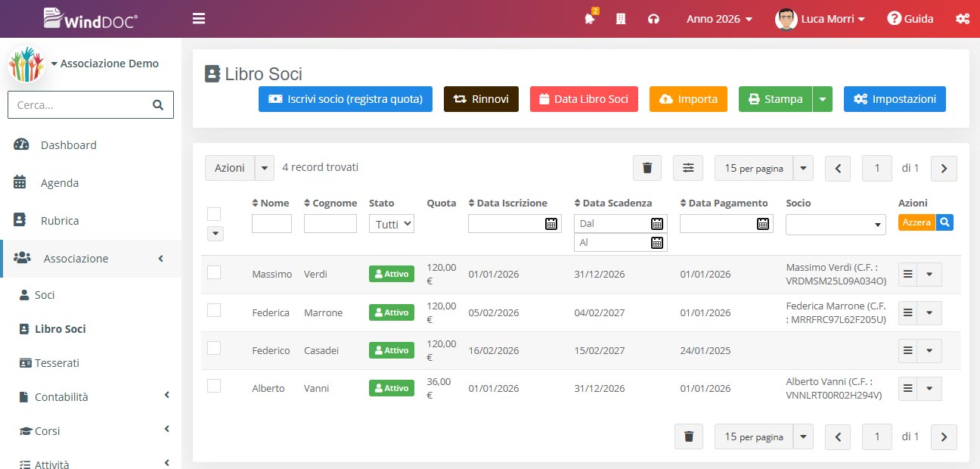Click the blue search magnifier in Azioni
Screen dimensions: 980x469
pyautogui.click(x=944, y=222)
